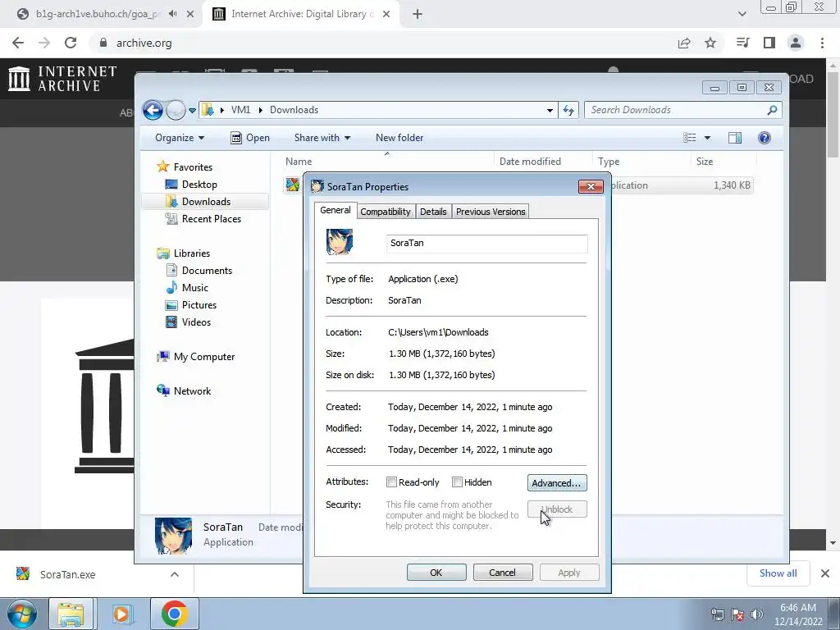Open File Explorer from taskbar
This screenshot has width=840, height=630.
point(71,614)
